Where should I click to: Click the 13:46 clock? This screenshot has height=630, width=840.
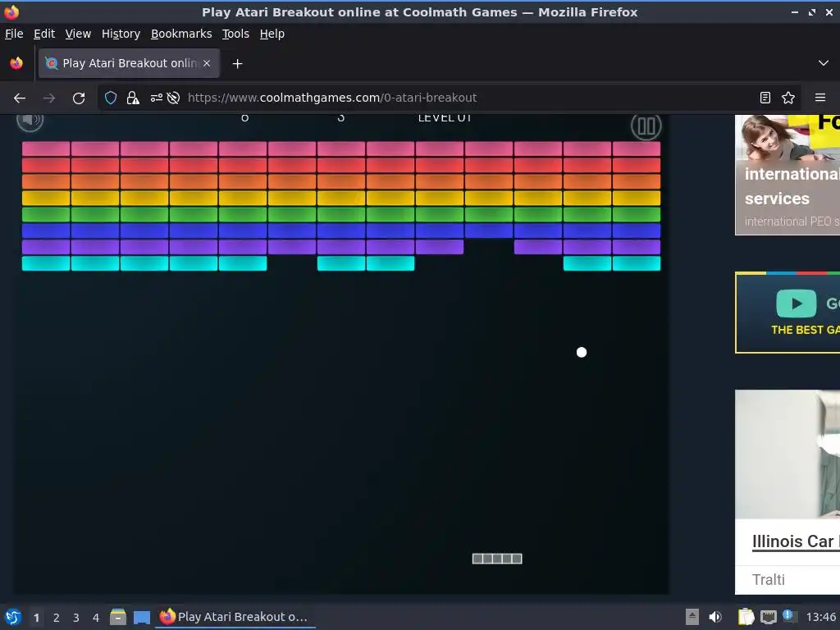coord(821,617)
